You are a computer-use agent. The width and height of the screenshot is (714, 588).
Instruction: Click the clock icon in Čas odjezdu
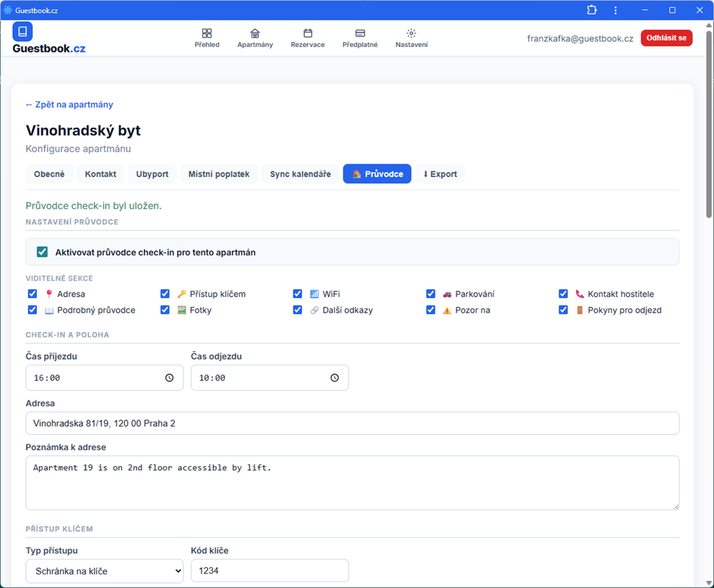[x=335, y=377]
